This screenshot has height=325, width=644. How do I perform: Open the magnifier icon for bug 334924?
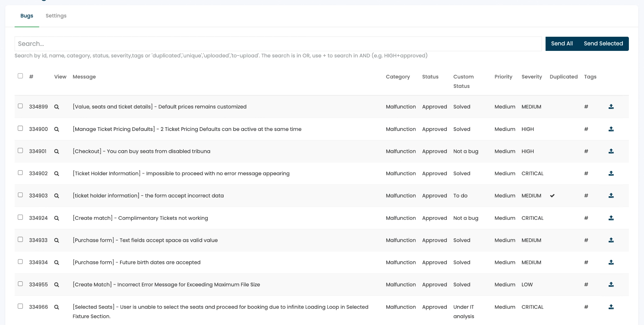pyautogui.click(x=57, y=218)
